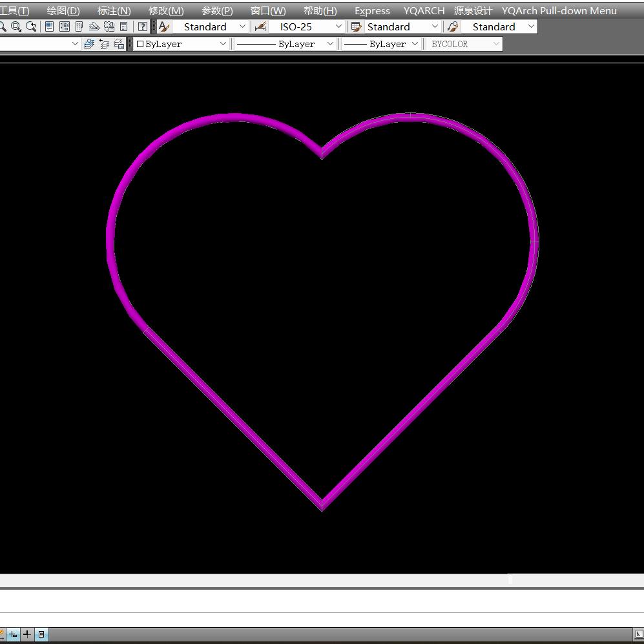
Task: Open the Markup Set Manager icon
Action: click(x=109, y=26)
